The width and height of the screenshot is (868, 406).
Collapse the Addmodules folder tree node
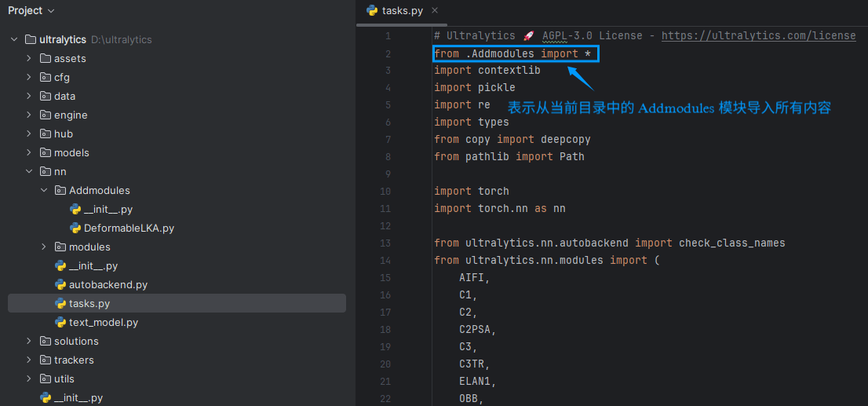tap(44, 191)
